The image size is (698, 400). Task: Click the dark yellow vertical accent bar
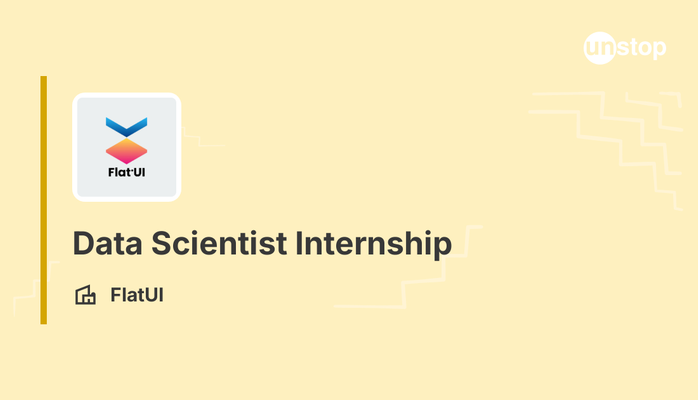click(x=44, y=200)
